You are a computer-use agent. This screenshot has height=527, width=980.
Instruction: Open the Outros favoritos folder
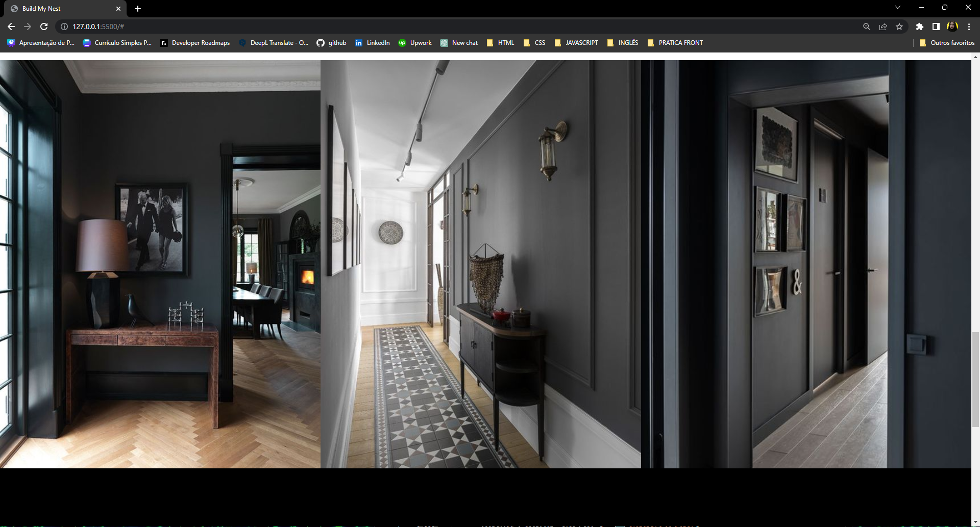point(947,43)
